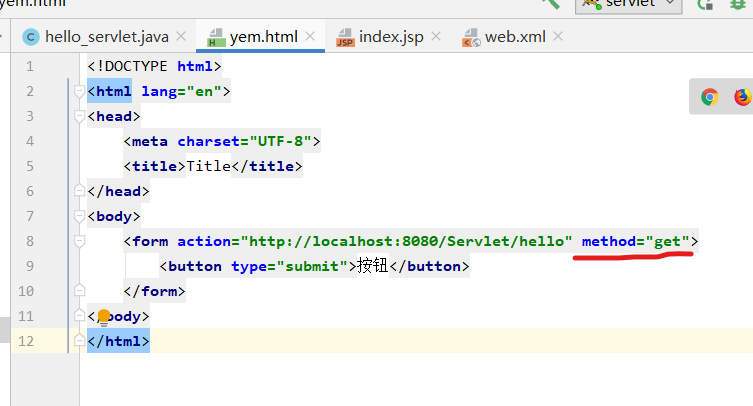
Task: Collapse the body tag fold on line 7
Action: [x=80, y=216]
